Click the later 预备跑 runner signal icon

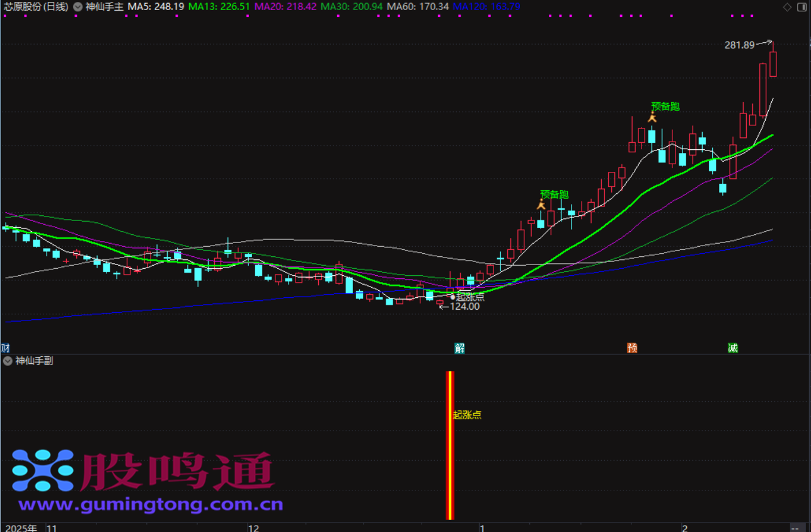click(x=652, y=116)
